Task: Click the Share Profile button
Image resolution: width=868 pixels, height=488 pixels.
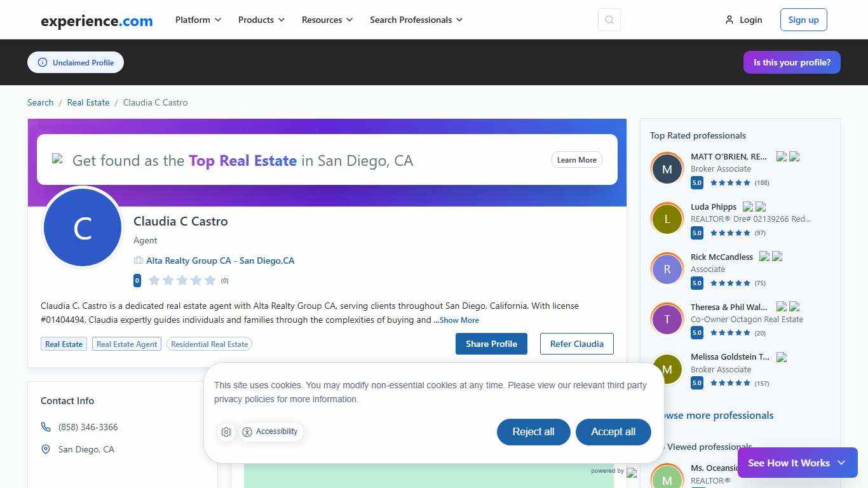Action: 491,344
